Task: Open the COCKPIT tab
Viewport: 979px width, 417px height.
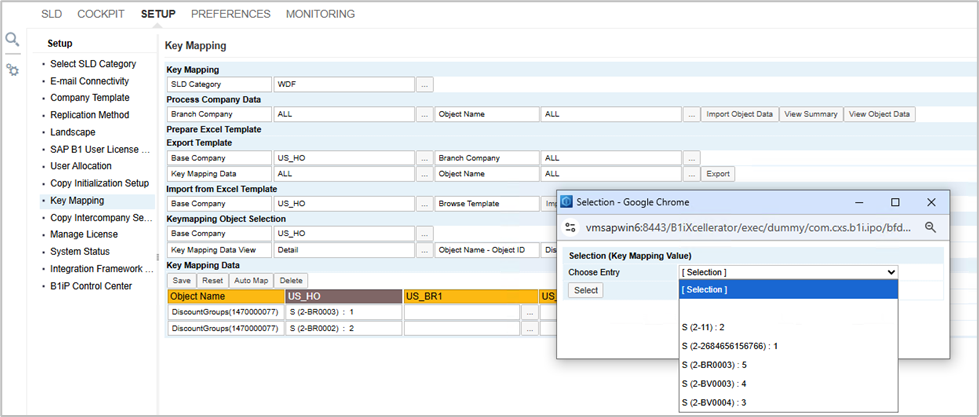Action: pos(101,14)
